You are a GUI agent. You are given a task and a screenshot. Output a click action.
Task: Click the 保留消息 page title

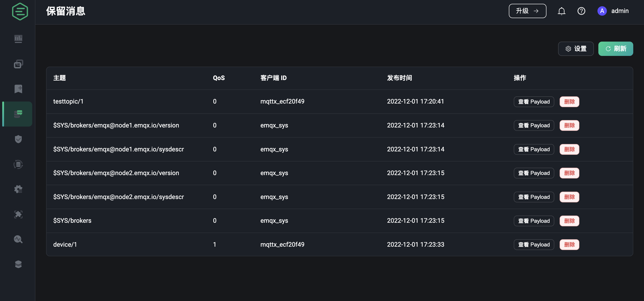coord(66,11)
